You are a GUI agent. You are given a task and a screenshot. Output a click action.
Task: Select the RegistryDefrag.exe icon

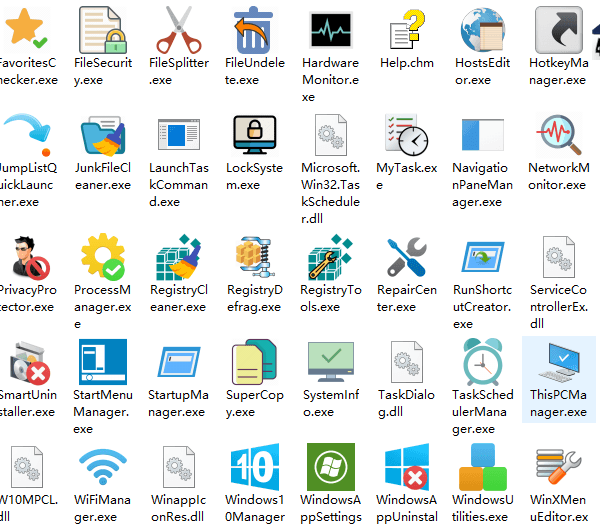pyautogui.click(x=254, y=257)
